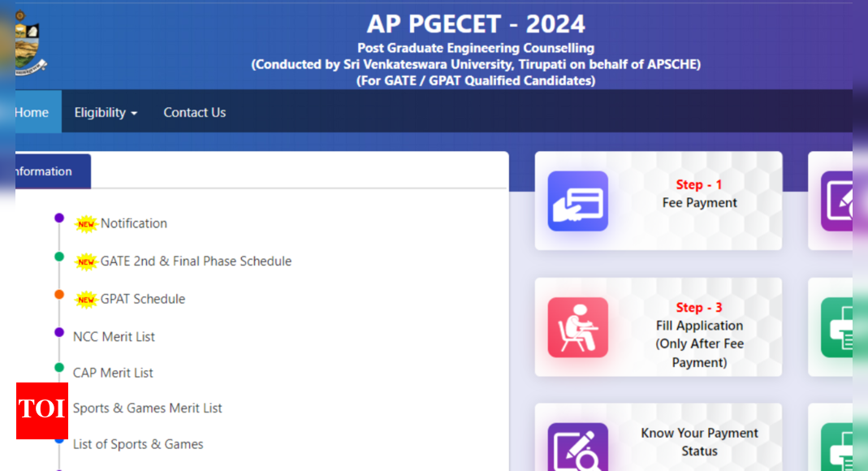Image resolution: width=868 pixels, height=471 pixels.
Task: Open the Notification link
Action: tap(133, 223)
